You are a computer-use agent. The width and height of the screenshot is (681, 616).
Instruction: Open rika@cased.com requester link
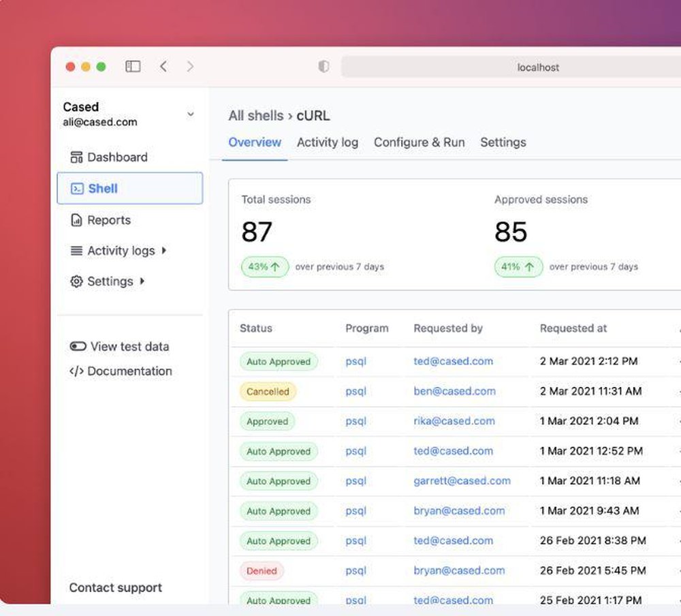(454, 421)
